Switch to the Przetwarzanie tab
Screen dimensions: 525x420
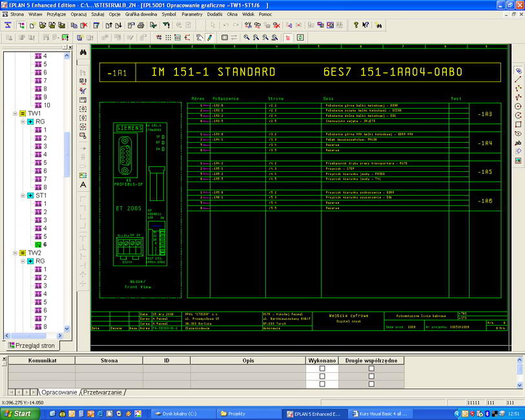[x=103, y=392]
